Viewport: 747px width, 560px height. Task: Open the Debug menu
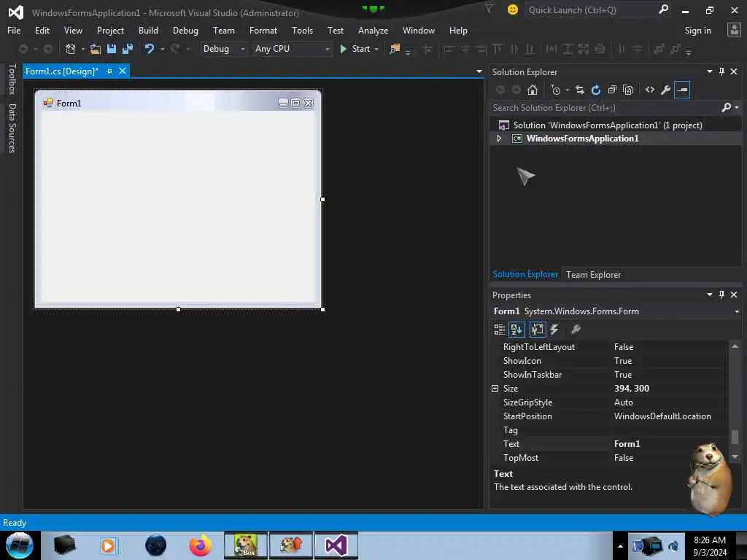[185, 31]
